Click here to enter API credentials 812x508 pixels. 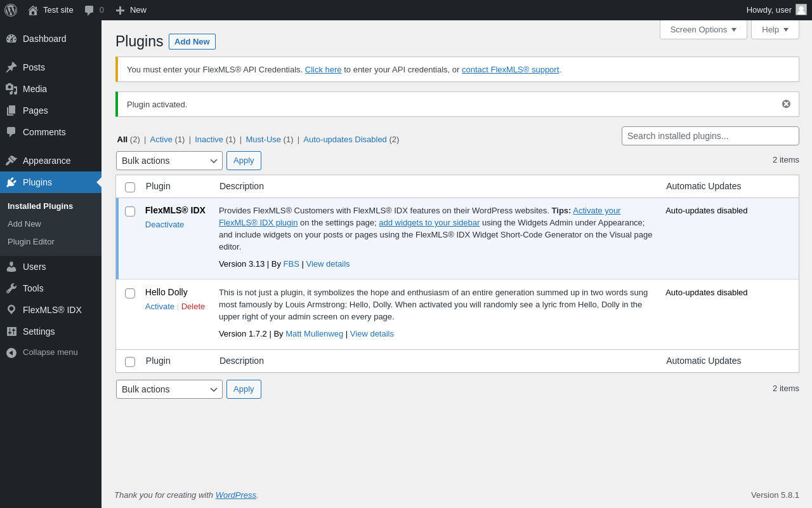coord(323,70)
